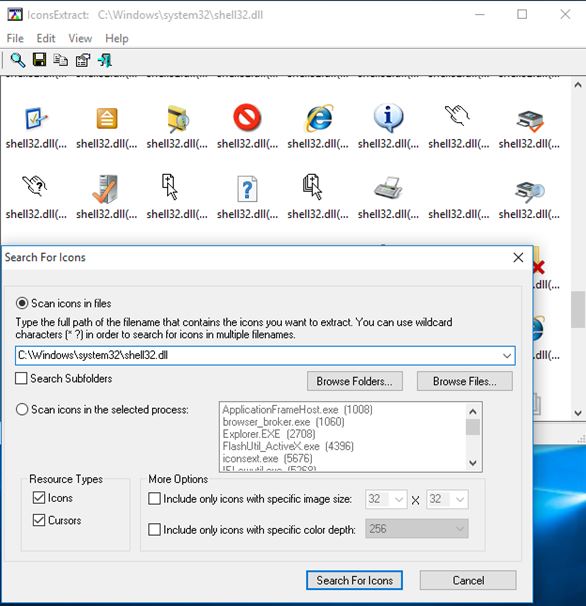Image resolution: width=586 pixels, height=606 pixels.
Task: Open Properties toolbar icon
Action: tap(83, 60)
